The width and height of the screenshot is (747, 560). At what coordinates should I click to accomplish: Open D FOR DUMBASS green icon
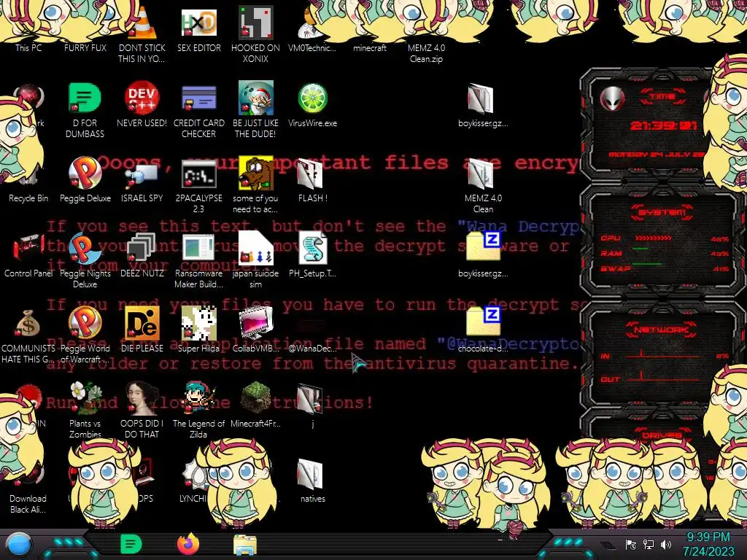coord(85,98)
